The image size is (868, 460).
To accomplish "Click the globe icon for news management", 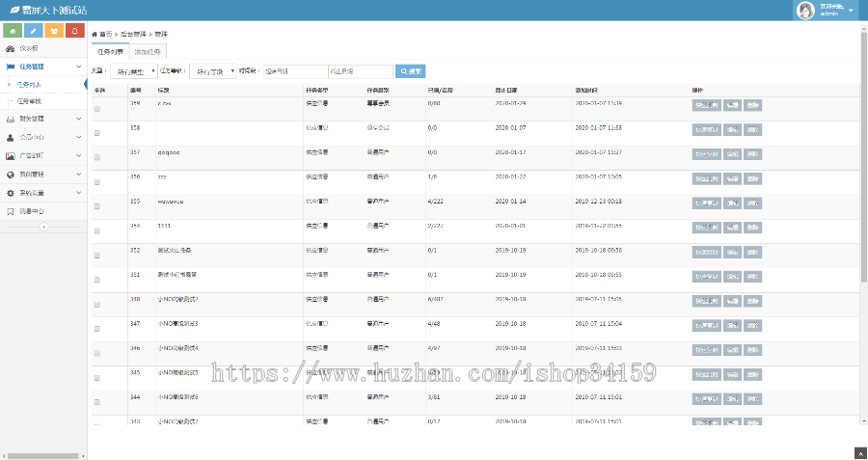I will 10,175.
